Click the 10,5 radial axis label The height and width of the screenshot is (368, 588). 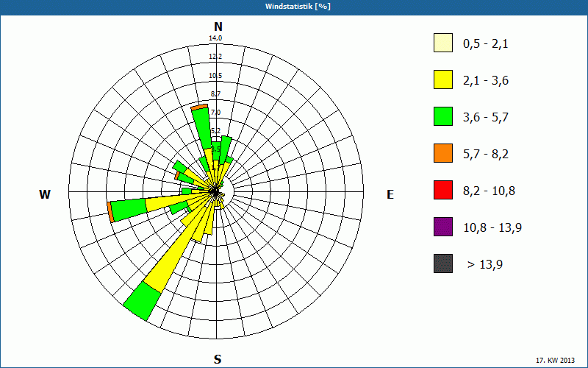click(x=215, y=76)
